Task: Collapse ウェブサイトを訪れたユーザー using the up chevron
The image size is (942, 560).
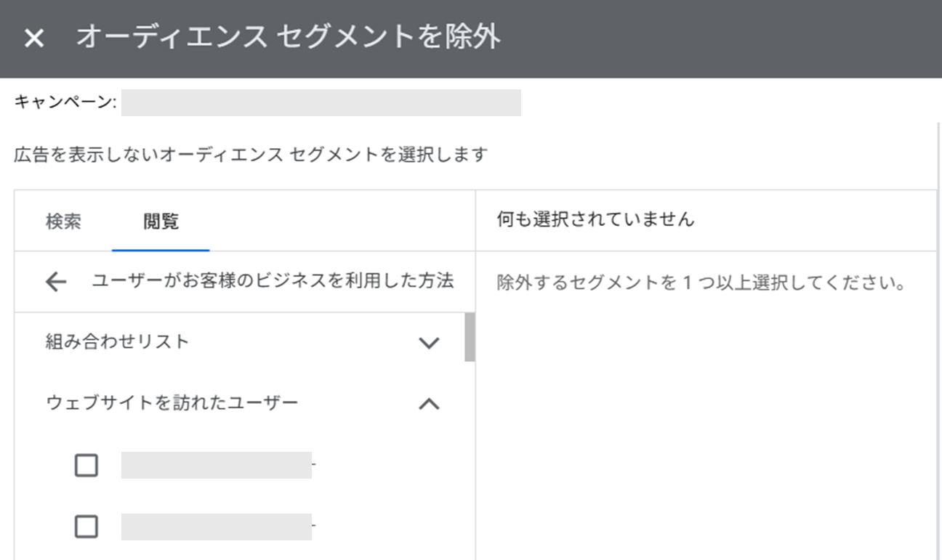Action: tap(430, 404)
